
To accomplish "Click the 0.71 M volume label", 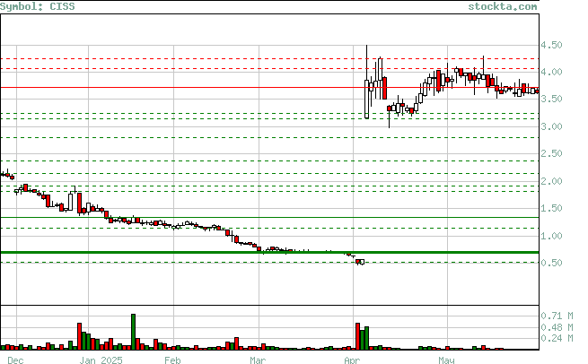I will click(x=557, y=316).
